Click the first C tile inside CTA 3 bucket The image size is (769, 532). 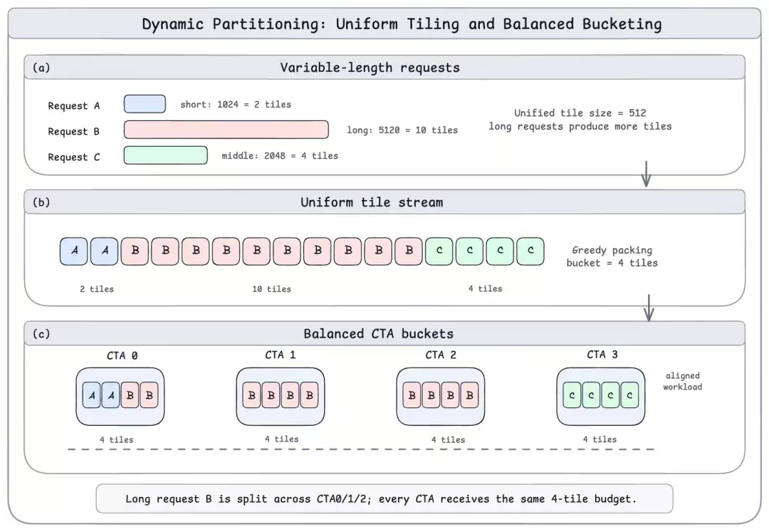click(x=572, y=395)
